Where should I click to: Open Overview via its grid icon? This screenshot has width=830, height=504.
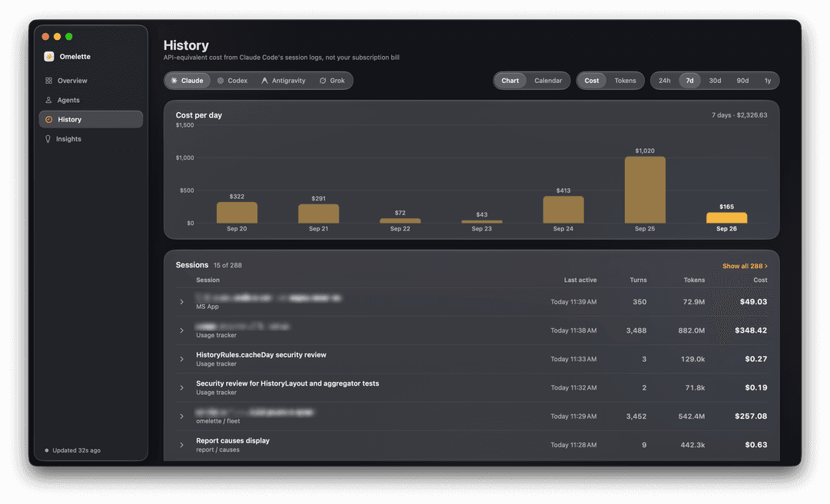[x=48, y=81]
